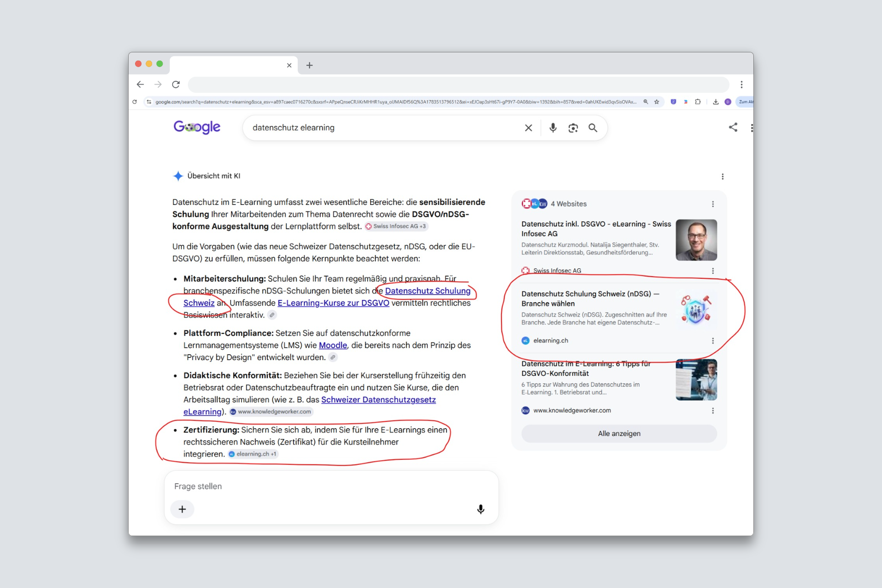Focus the 'Frage stellen' input field
Screen dimensions: 882x588
pyautogui.click(x=331, y=486)
